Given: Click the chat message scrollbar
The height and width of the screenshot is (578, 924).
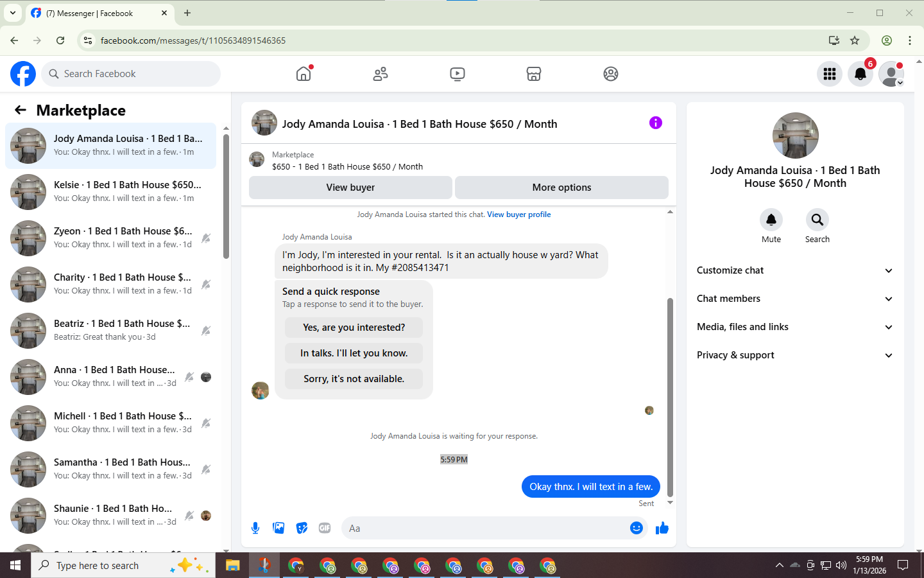Looking at the screenshot, I should coord(670,398).
